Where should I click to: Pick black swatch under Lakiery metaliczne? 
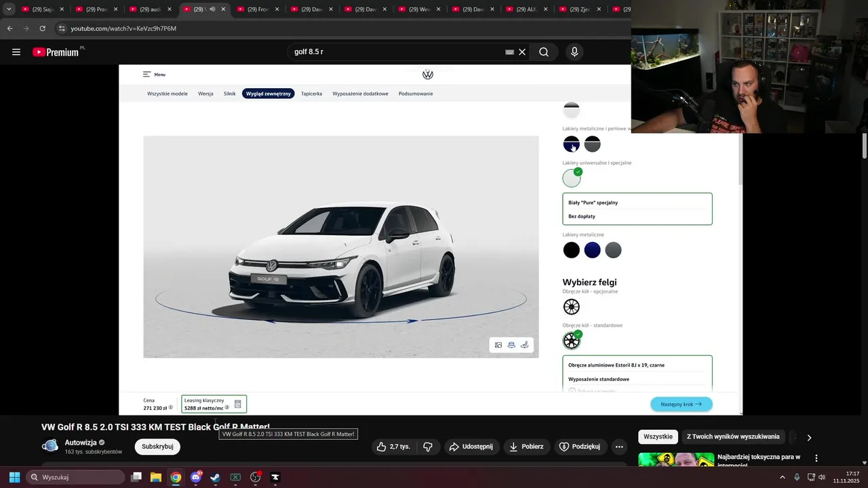[x=572, y=250]
